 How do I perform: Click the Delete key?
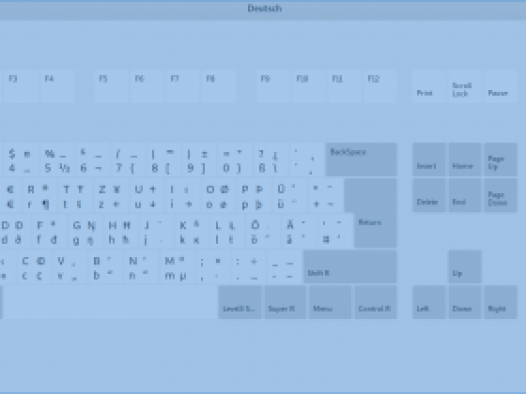click(x=429, y=195)
